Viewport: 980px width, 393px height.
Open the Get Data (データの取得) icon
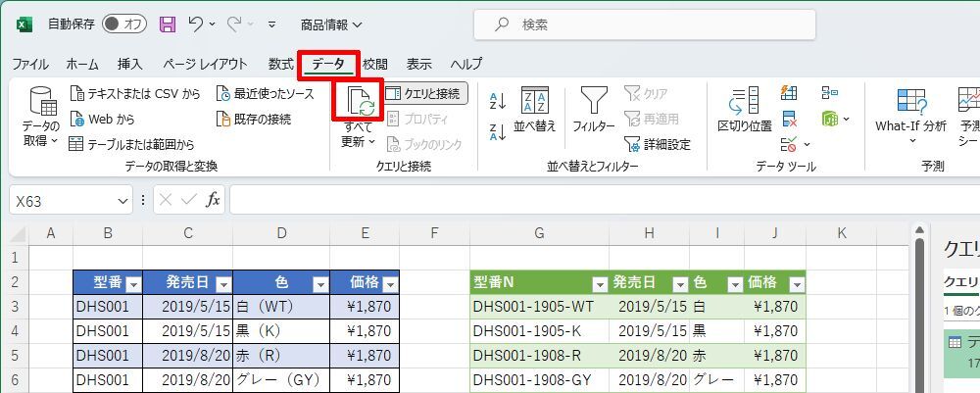click(41, 104)
